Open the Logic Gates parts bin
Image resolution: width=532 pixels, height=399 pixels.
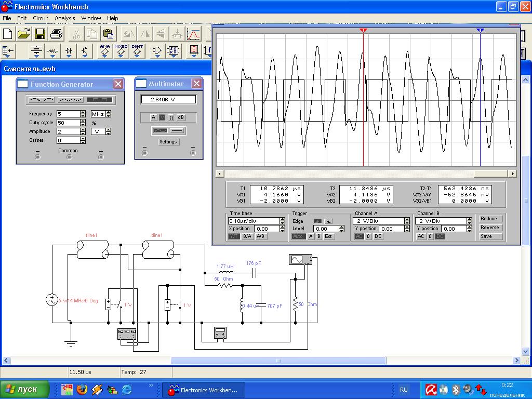(157, 51)
